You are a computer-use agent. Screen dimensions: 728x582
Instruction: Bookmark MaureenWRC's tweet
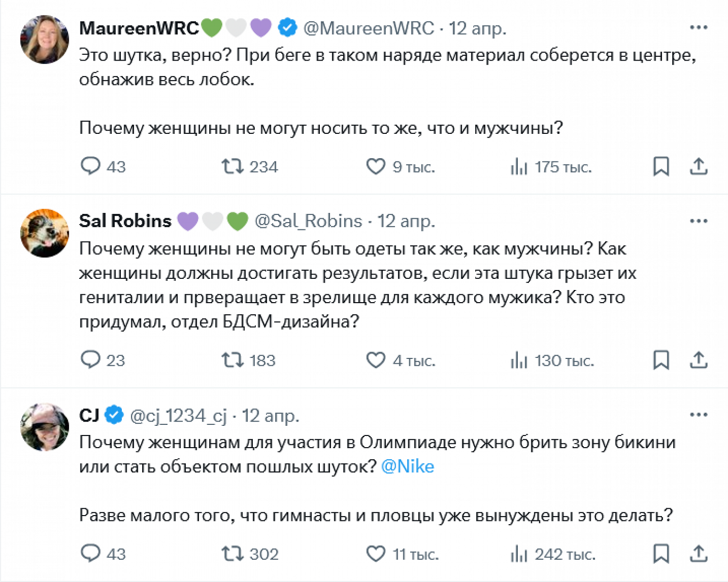click(661, 166)
